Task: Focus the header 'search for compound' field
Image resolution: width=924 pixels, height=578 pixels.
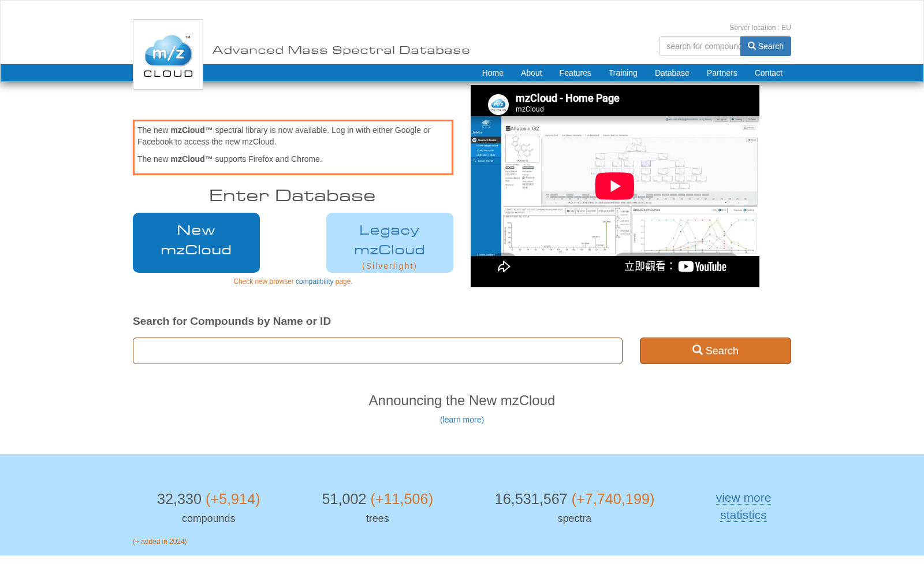Action: click(x=700, y=46)
